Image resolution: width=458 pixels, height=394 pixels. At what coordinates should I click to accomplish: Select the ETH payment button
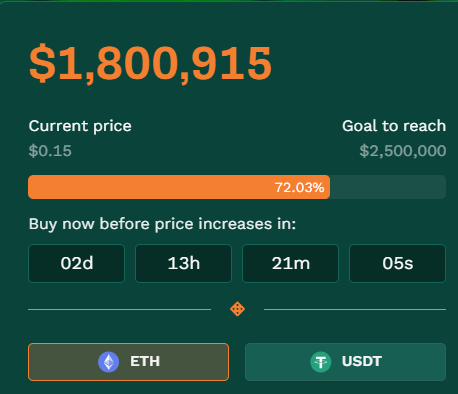(128, 362)
